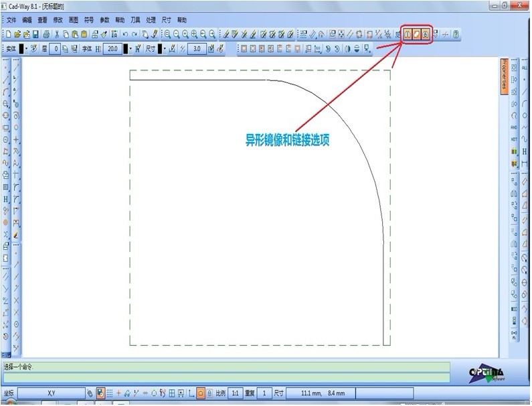
Task: Click the 尺寸 black color swatch
Action: (x=160, y=49)
